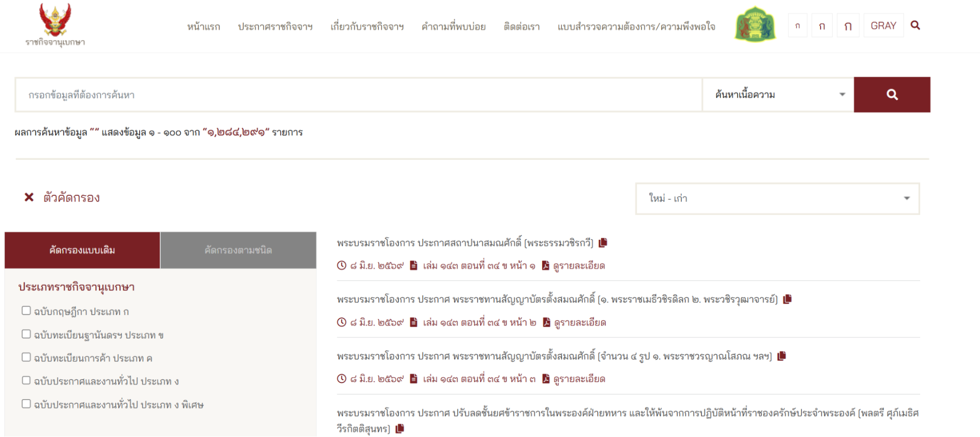Copy title of พลตรี ศุภ์เมธิศ announcement
The height and width of the screenshot is (437, 980).
(x=400, y=429)
